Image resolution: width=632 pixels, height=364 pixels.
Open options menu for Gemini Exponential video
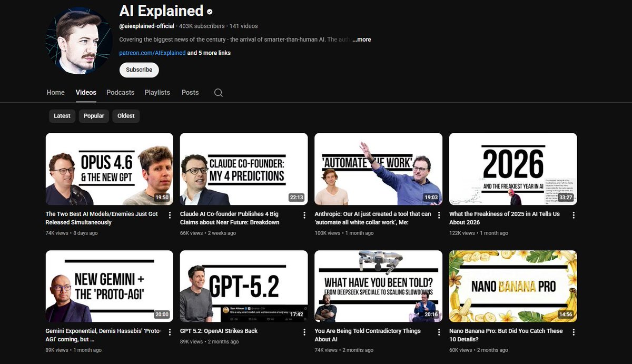[x=170, y=332]
